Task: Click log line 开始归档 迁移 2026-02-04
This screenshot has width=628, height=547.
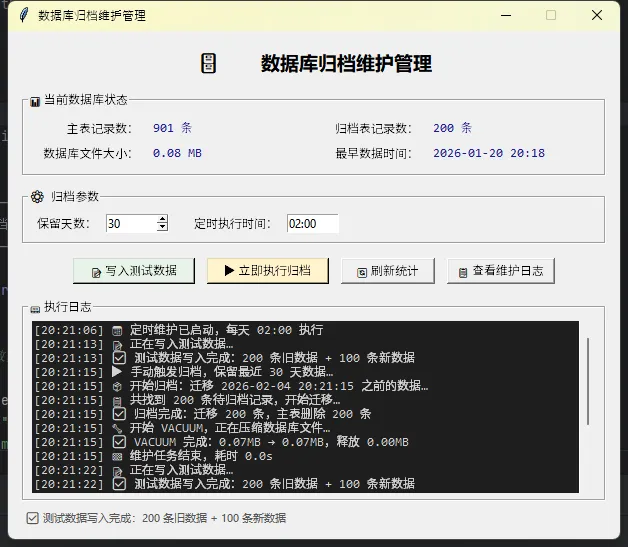Action: (x=231, y=386)
